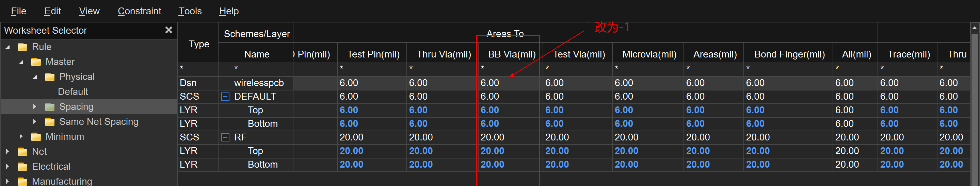Viewport: 980px width, 186px height.
Task: Click the Bond Finger(mil) column header
Action: (x=789, y=54)
